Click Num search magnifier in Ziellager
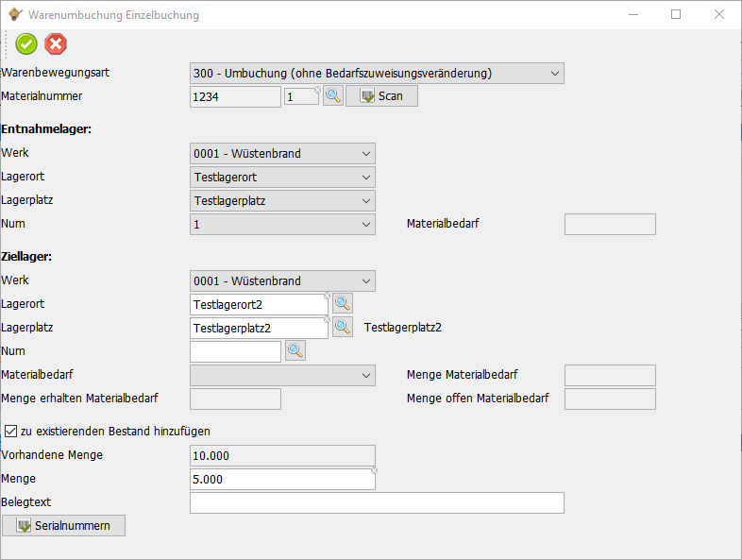The image size is (742, 560). coord(295,351)
